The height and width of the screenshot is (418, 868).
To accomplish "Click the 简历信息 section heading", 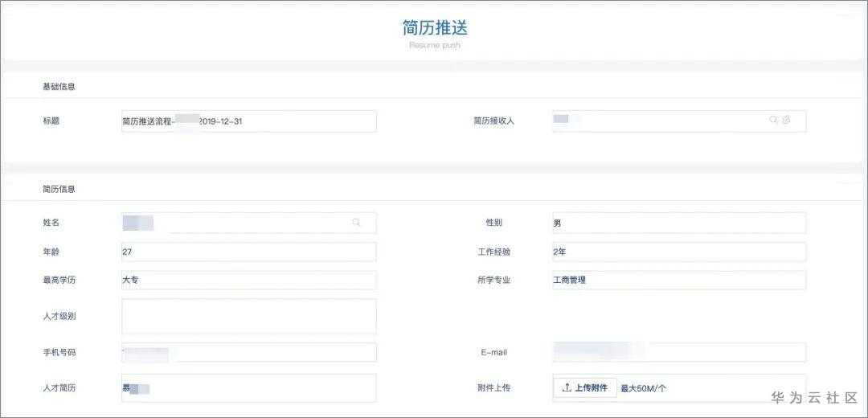I will click(x=59, y=190).
